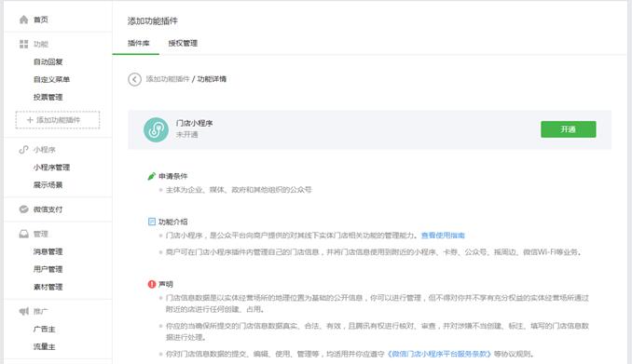The height and width of the screenshot is (364, 632).
Task: Click the green 开通 button
Action: click(569, 129)
